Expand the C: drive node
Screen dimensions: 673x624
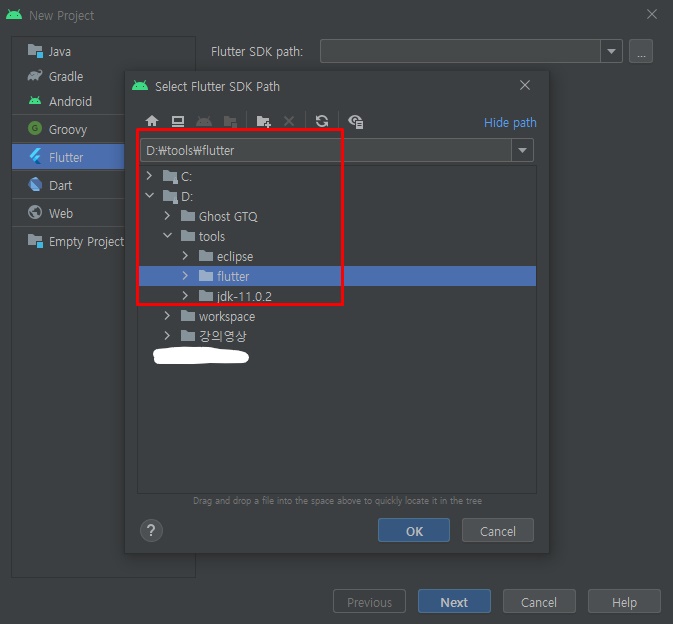pos(149,176)
